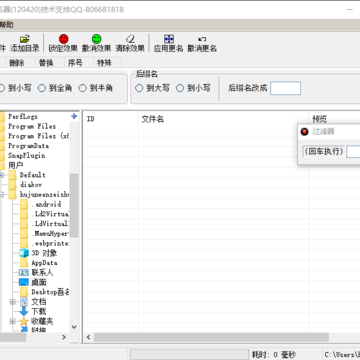Click the red face 锁定效果 icon

point(63,39)
